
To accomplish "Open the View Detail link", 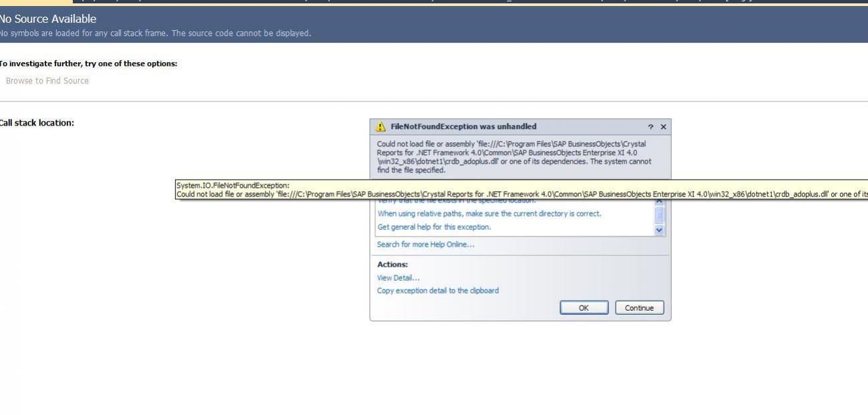I will click(x=399, y=278).
